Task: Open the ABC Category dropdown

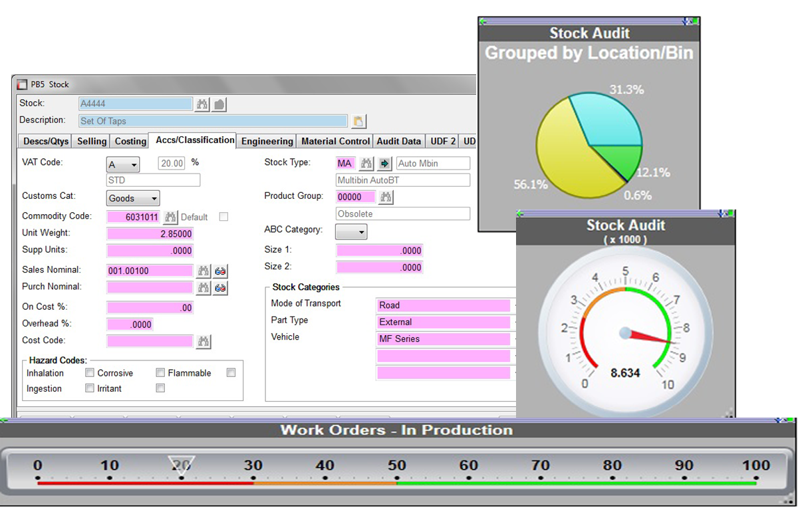Action: (351, 231)
